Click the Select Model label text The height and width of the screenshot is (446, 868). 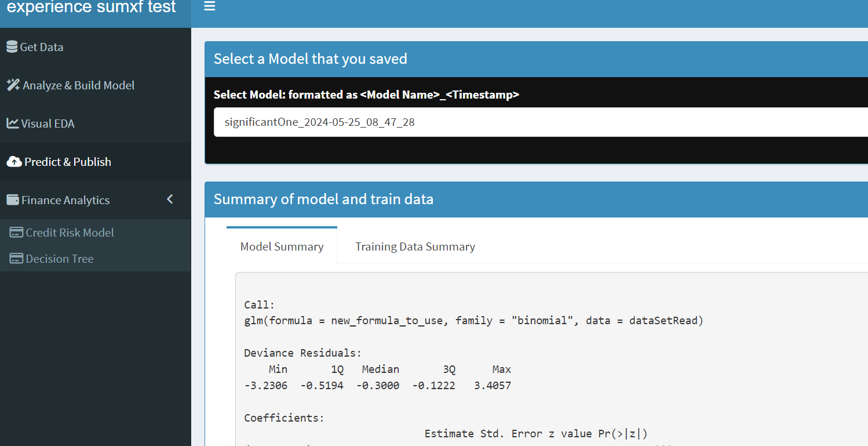366,95
